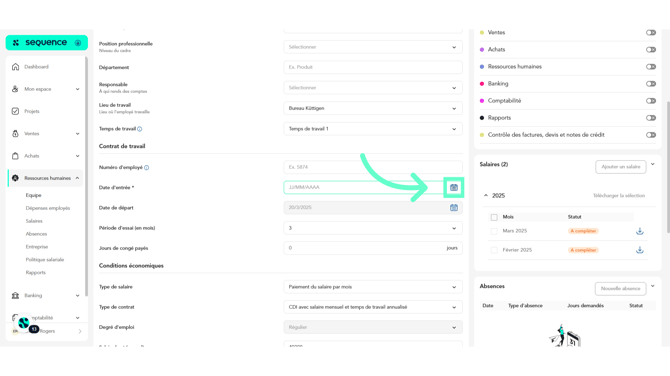
Task: Check the Février 2025 salary checkbox
Action: 494,250
